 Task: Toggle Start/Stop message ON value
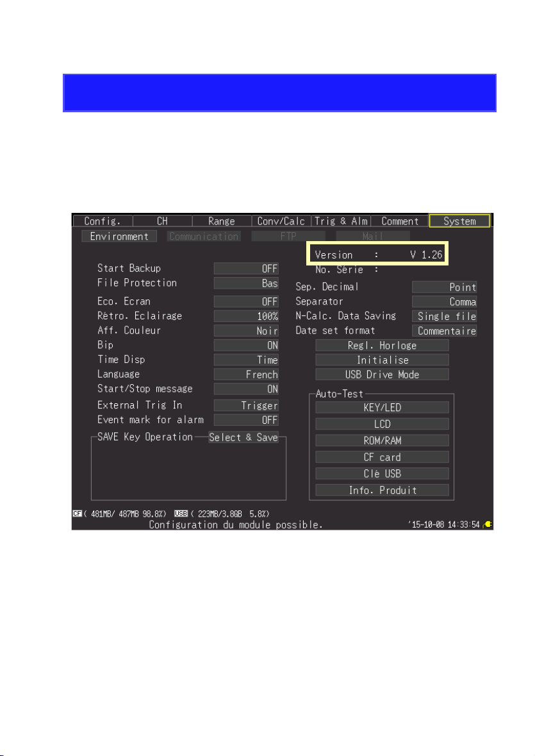coord(246,389)
